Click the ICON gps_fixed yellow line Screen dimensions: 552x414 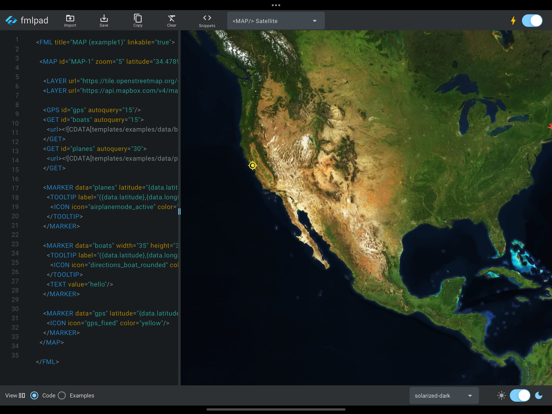pos(108,323)
